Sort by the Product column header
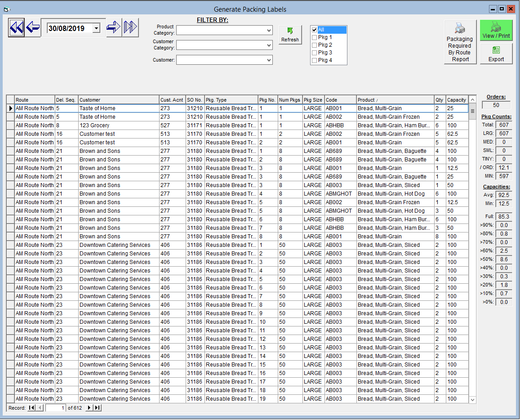The width and height of the screenshot is (520, 420). click(396, 100)
